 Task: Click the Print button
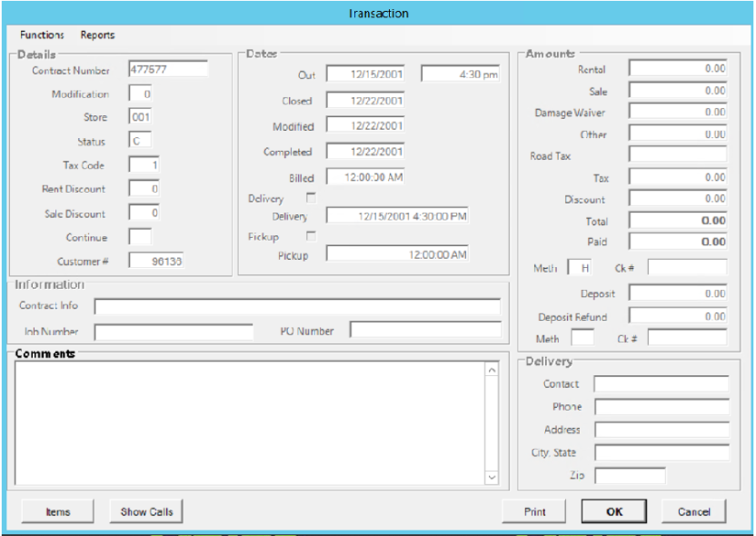pyautogui.click(x=533, y=511)
